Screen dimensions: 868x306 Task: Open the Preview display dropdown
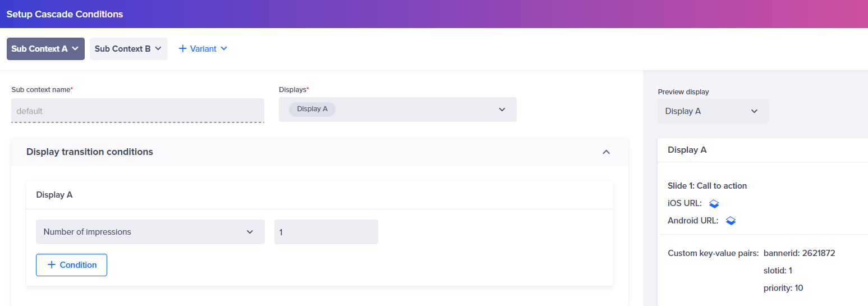click(713, 111)
